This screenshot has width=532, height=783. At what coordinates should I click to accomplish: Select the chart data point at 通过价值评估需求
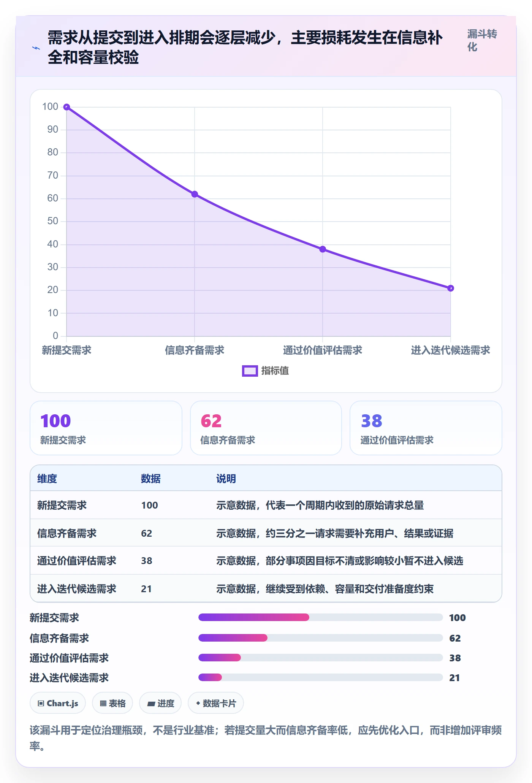click(323, 249)
